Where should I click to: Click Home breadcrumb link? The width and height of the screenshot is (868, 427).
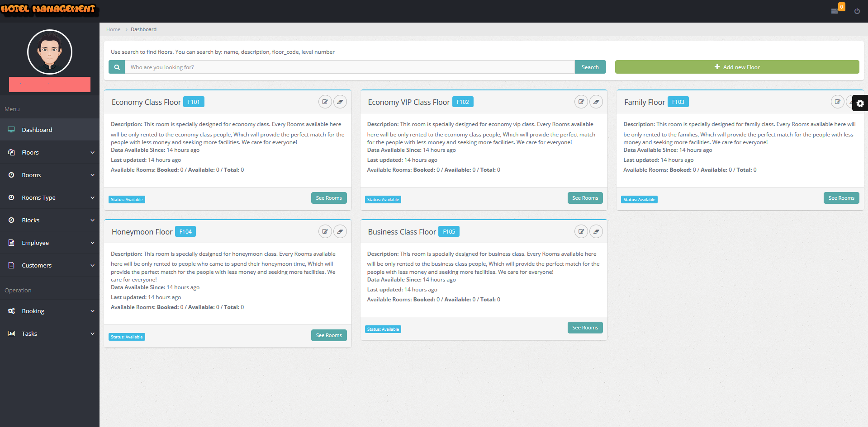click(x=113, y=30)
